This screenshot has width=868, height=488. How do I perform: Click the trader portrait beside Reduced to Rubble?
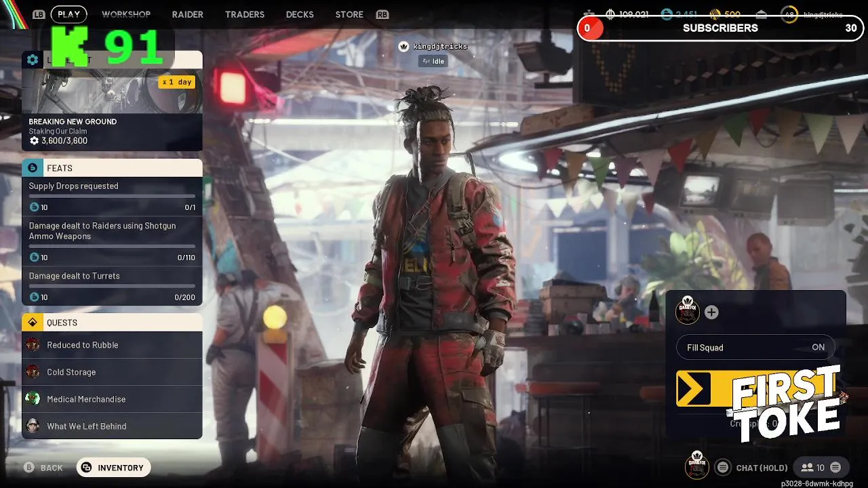(x=33, y=345)
